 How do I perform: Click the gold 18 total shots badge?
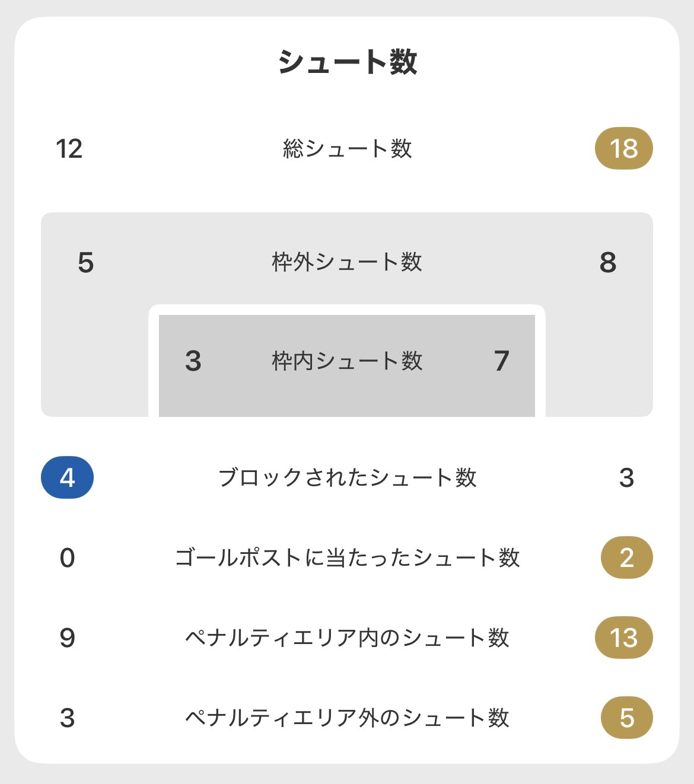pos(623,148)
